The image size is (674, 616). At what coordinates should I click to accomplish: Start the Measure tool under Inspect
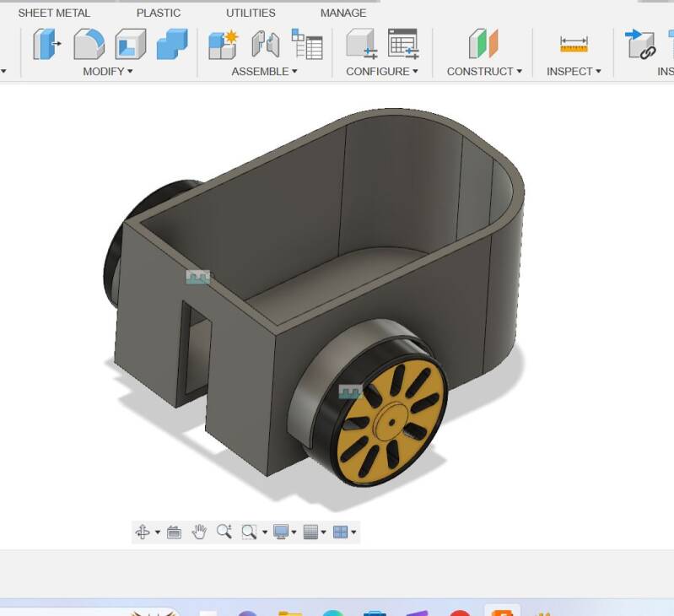click(574, 44)
